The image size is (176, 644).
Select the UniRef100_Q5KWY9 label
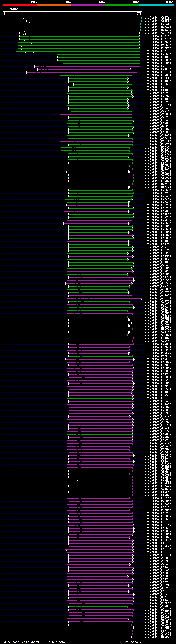click(158, 368)
